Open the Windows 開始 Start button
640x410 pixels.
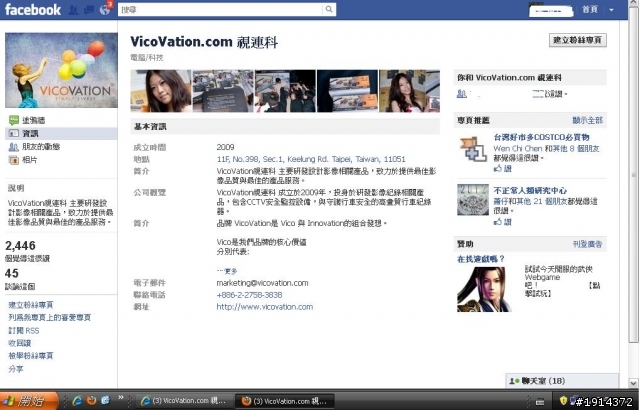(29, 401)
